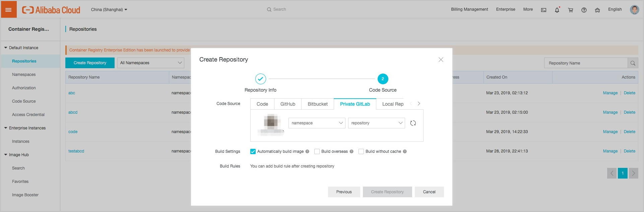Close the Create Repository dialog
Image resolution: width=644 pixels, height=212 pixels.
click(x=441, y=60)
